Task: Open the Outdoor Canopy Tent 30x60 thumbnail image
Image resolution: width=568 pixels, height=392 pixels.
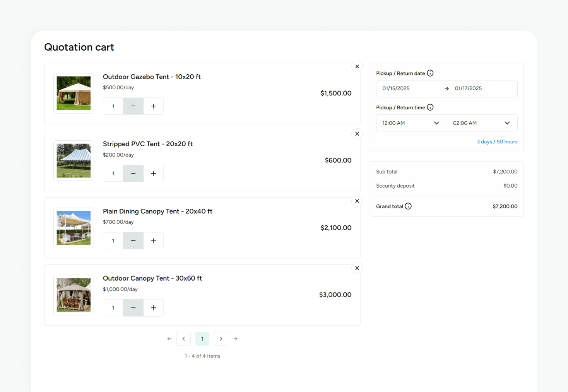Action: tap(74, 295)
